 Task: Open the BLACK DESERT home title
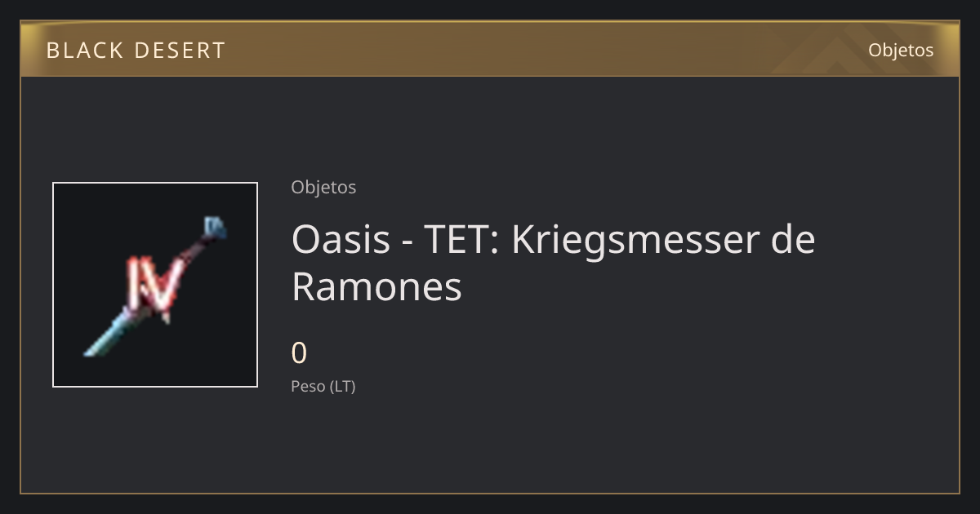click(x=136, y=51)
